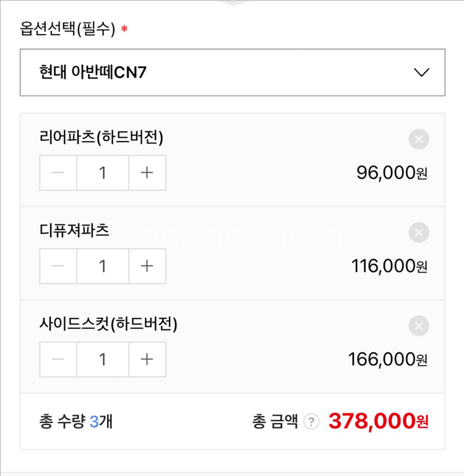This screenshot has width=464, height=476.
Task: Remove the 디퓨져파츠 item
Action: (419, 233)
